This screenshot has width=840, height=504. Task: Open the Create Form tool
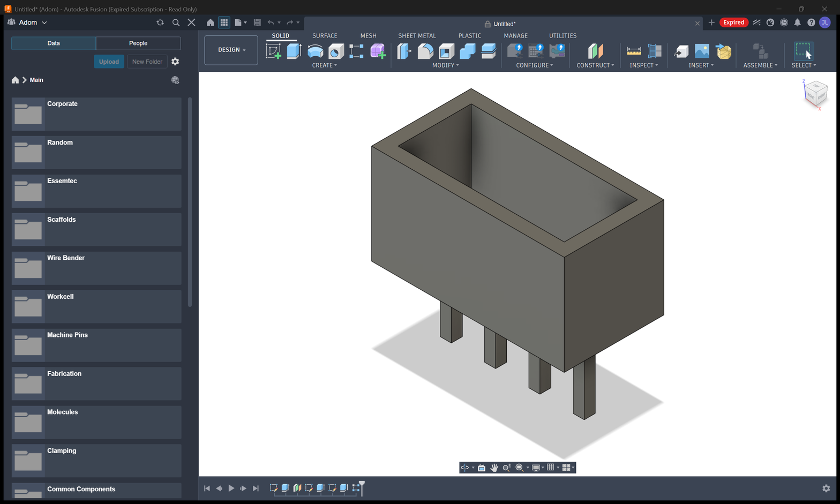pyautogui.click(x=378, y=51)
